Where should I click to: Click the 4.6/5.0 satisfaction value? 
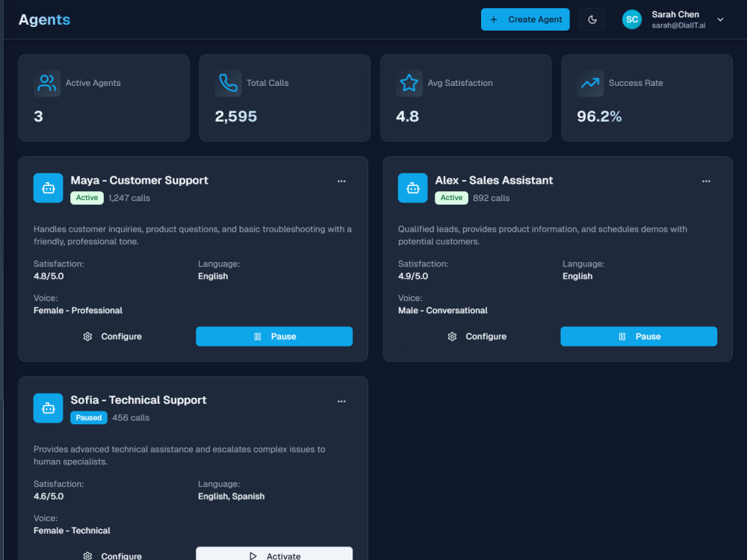click(48, 497)
